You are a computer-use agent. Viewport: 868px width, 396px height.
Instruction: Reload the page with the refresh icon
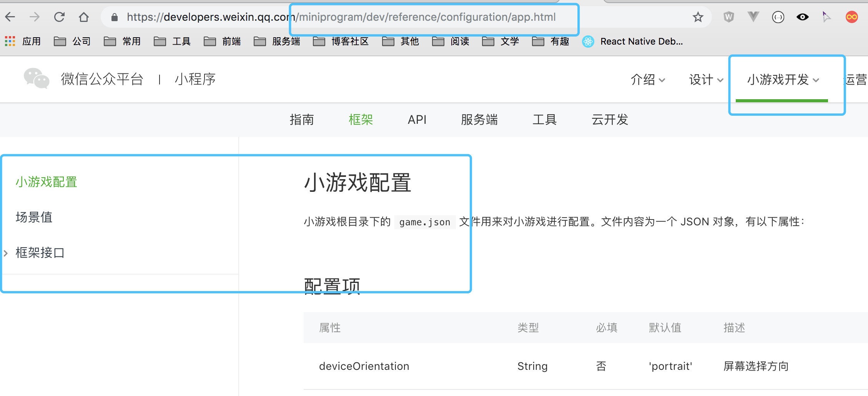(x=59, y=17)
